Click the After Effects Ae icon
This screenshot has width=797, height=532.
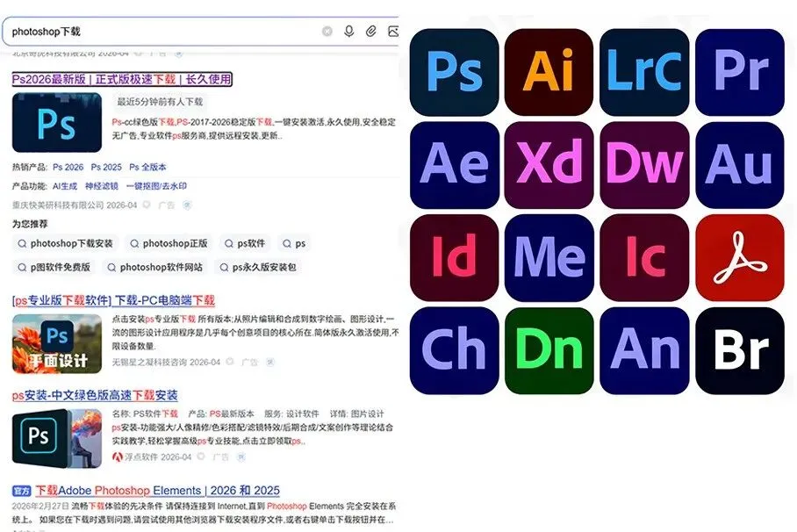(455, 165)
